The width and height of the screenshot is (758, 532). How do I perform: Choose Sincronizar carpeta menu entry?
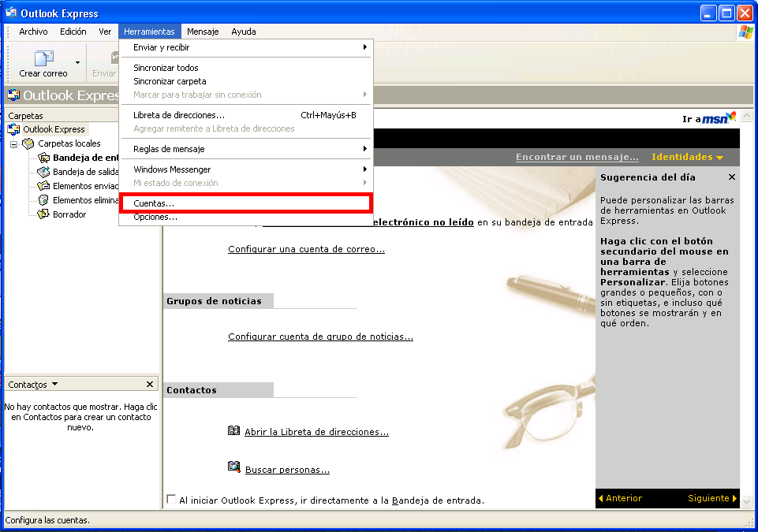pyautogui.click(x=245, y=81)
